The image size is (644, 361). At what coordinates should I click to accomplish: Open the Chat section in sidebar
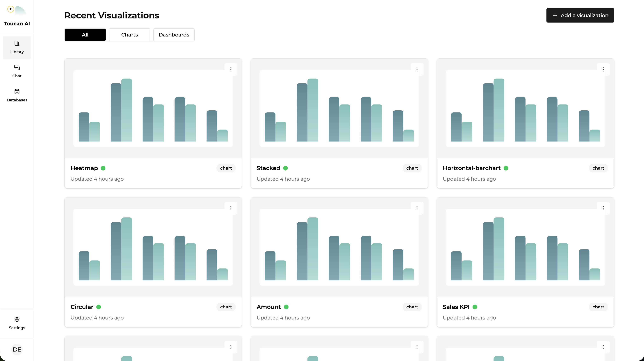click(x=17, y=71)
